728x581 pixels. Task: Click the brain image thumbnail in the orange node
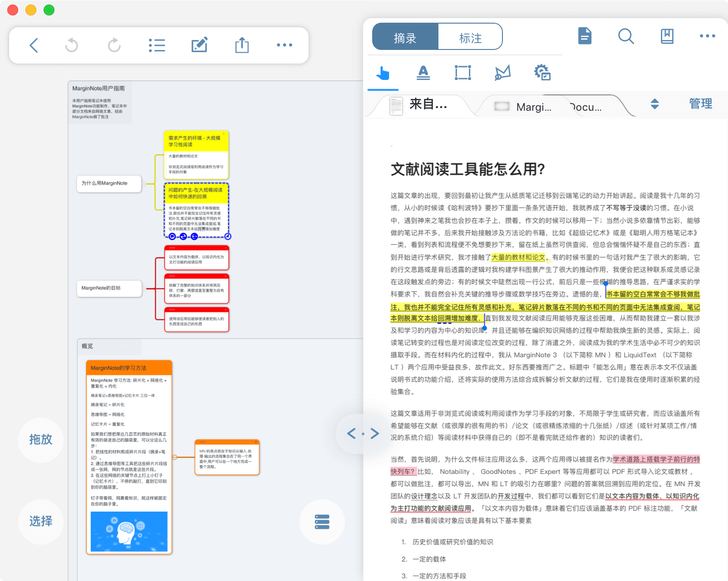click(129, 532)
